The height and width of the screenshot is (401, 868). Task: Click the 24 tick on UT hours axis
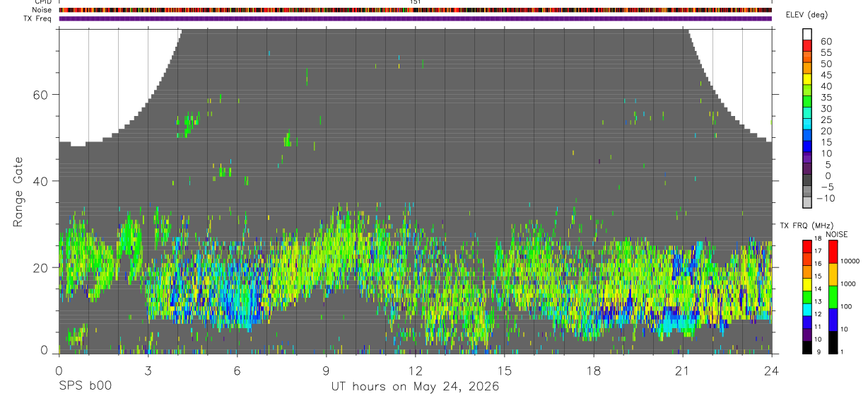click(x=772, y=371)
